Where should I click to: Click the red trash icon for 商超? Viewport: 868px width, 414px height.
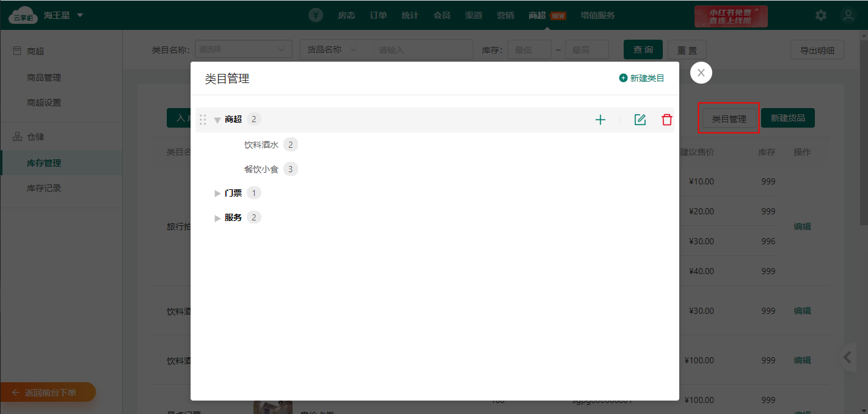(666, 120)
